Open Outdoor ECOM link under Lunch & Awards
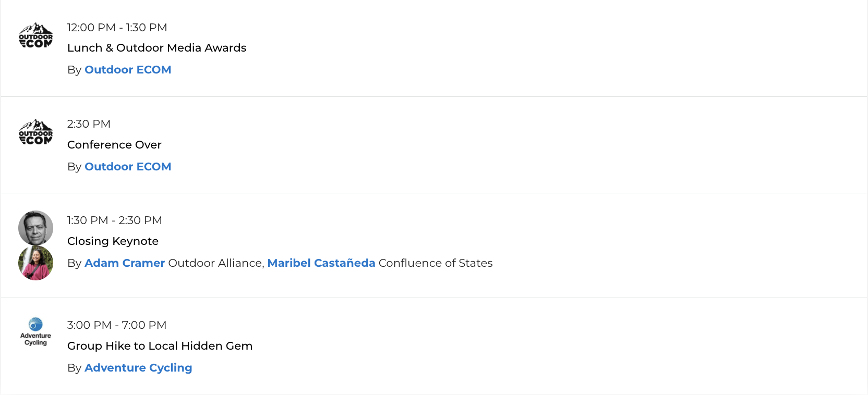868x395 pixels. point(128,70)
